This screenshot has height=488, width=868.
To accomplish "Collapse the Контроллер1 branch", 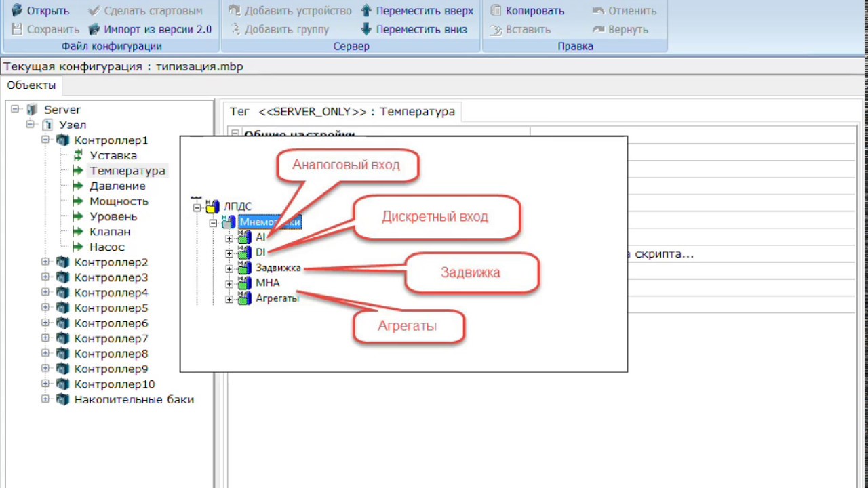I will [x=45, y=140].
